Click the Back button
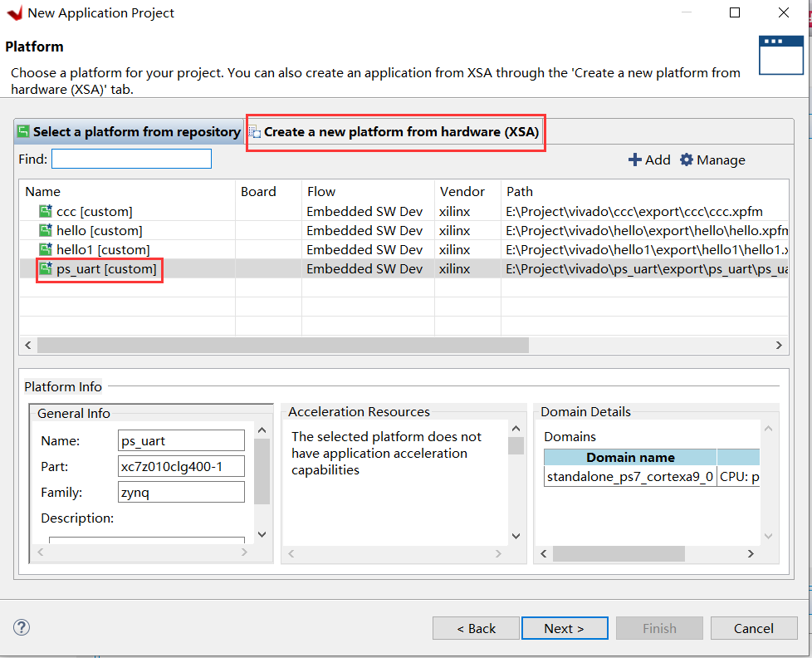Image resolution: width=812 pixels, height=658 pixels. tap(476, 628)
